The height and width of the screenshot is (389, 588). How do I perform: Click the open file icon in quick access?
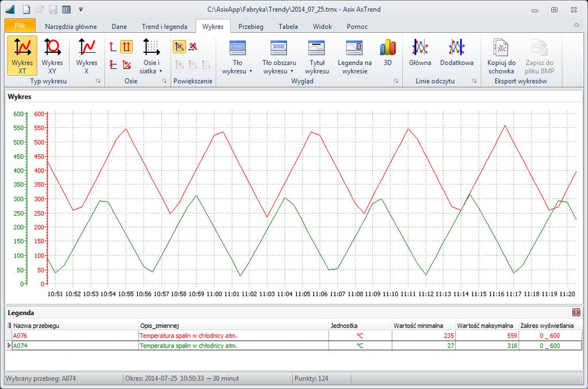40,9
